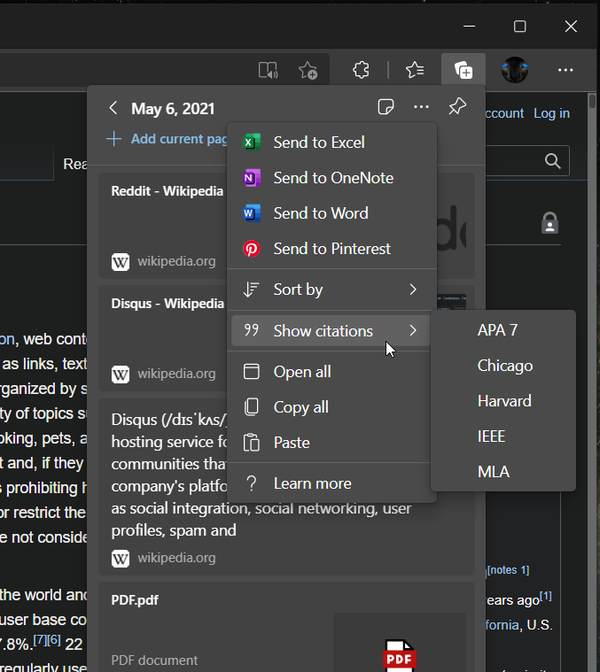Click the add to favorites star-plus icon
Viewport: 600px width, 672px height.
308,70
